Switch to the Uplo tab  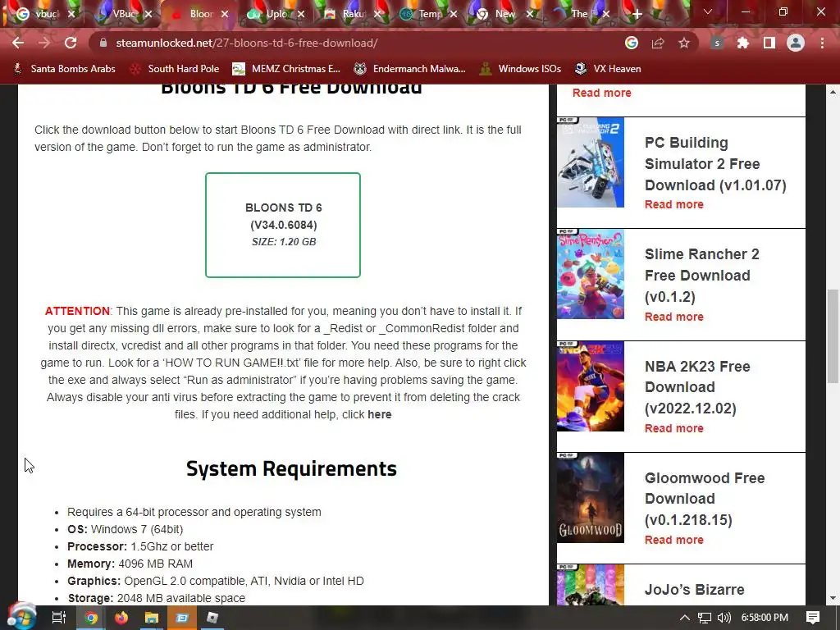tap(276, 14)
